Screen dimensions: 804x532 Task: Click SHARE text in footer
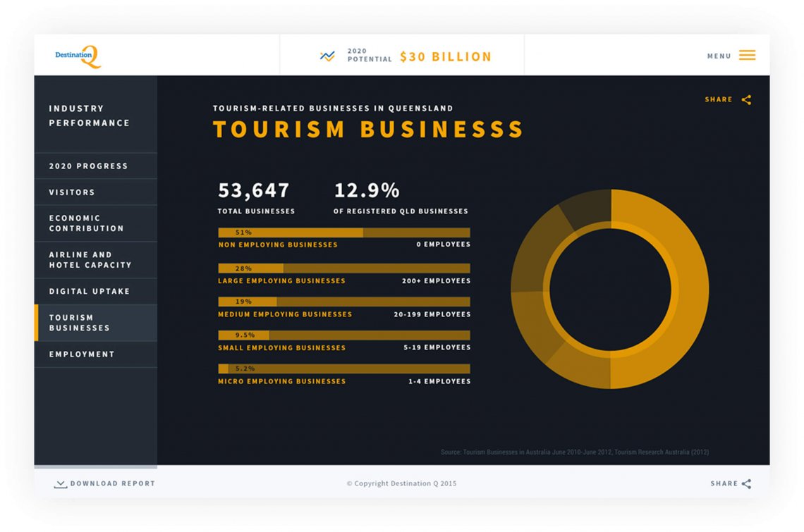click(724, 483)
